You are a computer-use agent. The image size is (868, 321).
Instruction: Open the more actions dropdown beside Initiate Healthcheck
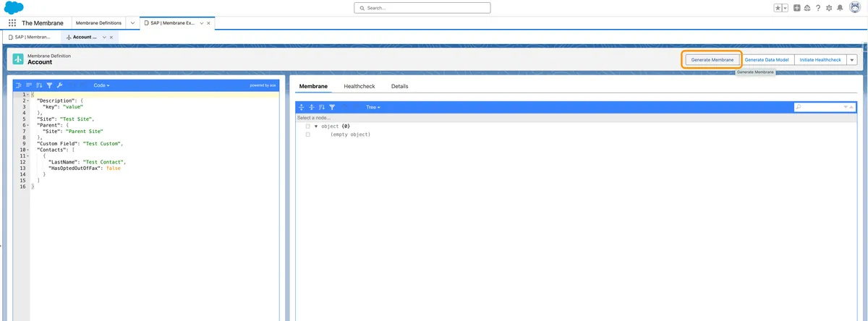coord(852,59)
